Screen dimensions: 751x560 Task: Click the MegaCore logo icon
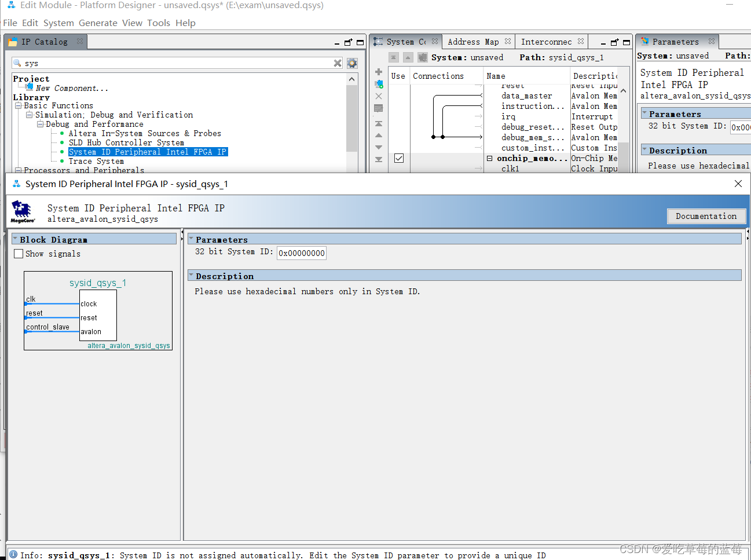point(23,212)
